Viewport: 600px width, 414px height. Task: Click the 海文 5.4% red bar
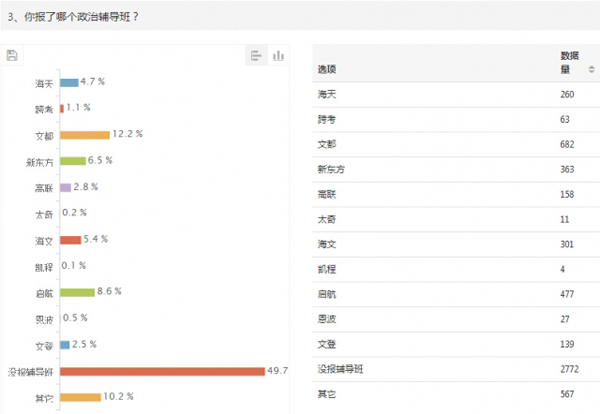point(70,240)
